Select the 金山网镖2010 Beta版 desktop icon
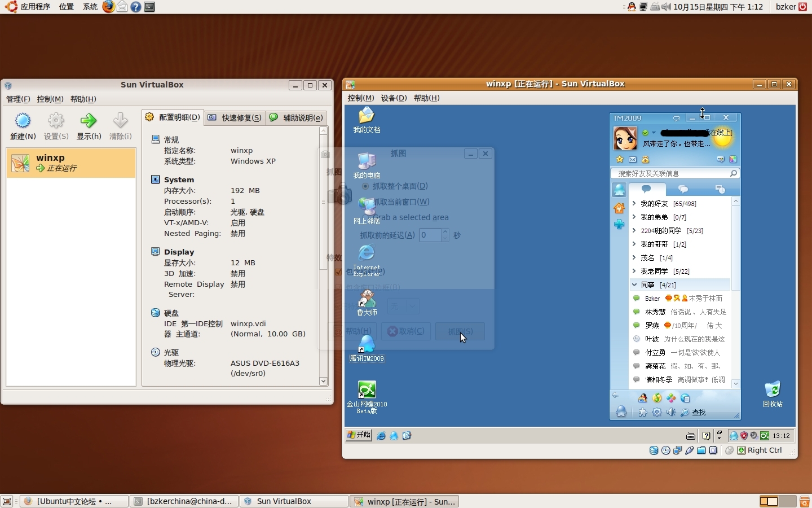 tap(367, 397)
